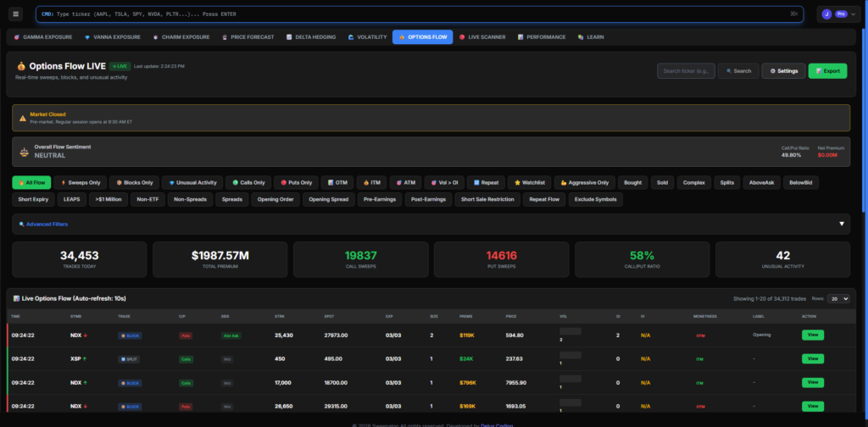Viewport: 868px width, 427px height.
Task: Toggle the Puts Only filter
Action: (297, 182)
